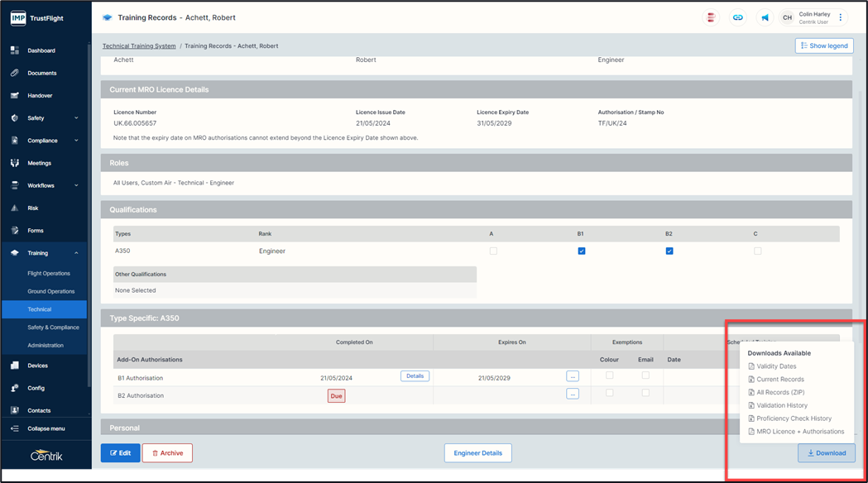Open Details for B1 Authorisation

click(x=415, y=376)
